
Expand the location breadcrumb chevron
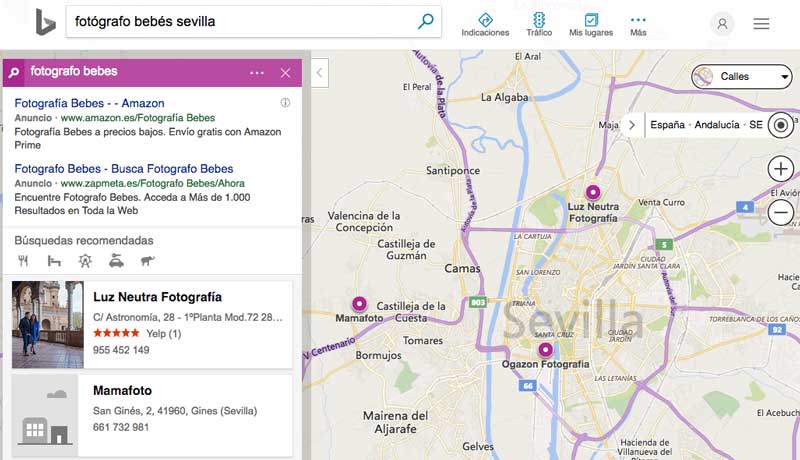tap(632, 125)
